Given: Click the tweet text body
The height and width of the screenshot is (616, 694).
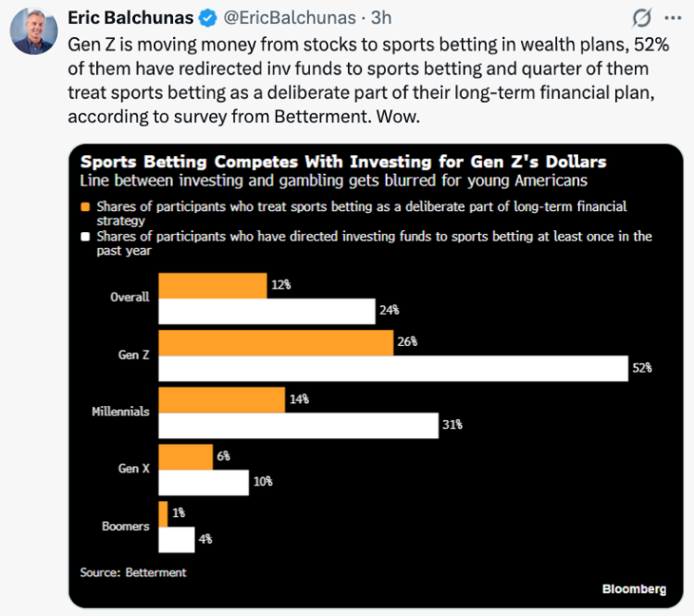Looking at the screenshot, I should coord(367,80).
